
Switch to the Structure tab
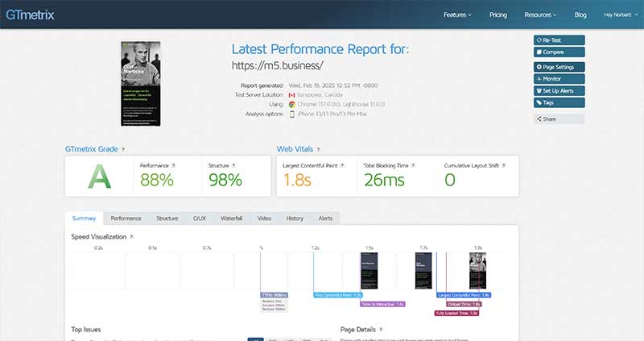(167, 218)
